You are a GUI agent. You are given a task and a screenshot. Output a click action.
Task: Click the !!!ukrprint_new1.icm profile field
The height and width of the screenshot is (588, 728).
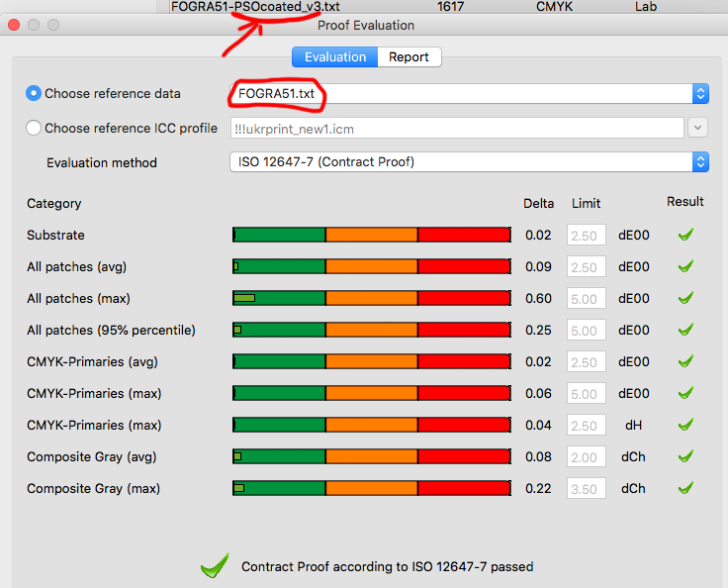click(457, 129)
